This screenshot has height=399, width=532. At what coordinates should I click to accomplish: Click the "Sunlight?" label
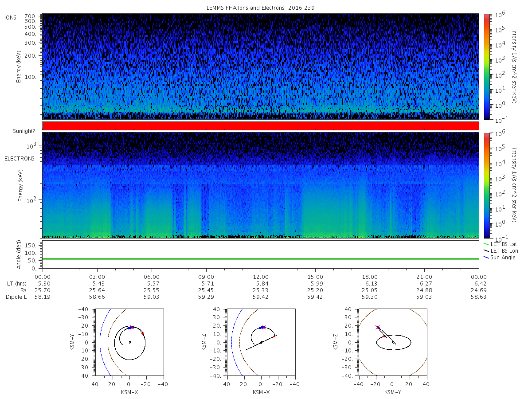pyautogui.click(x=23, y=131)
